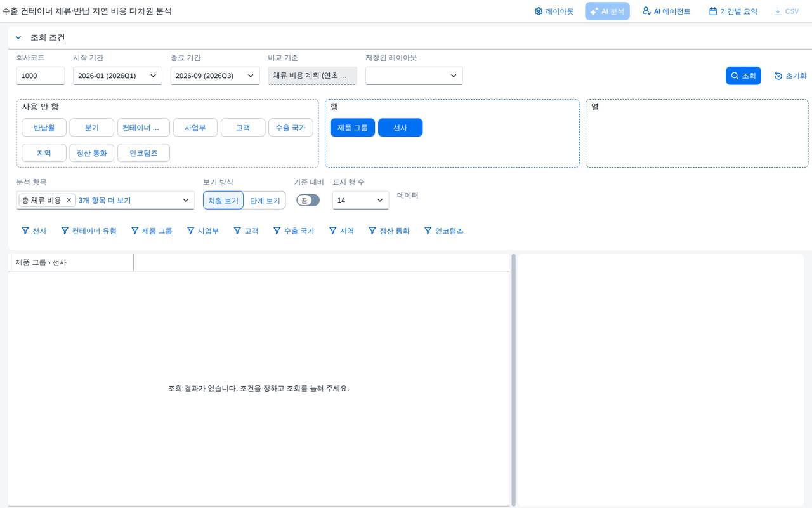Select the unused 정산 통화 dimension chip
812x508 pixels.
click(x=92, y=153)
